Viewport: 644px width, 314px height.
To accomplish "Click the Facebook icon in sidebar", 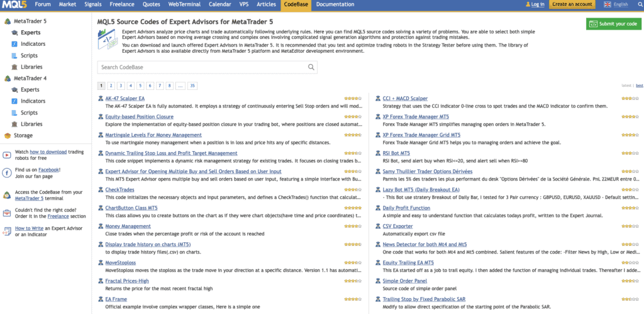I will coord(7,172).
